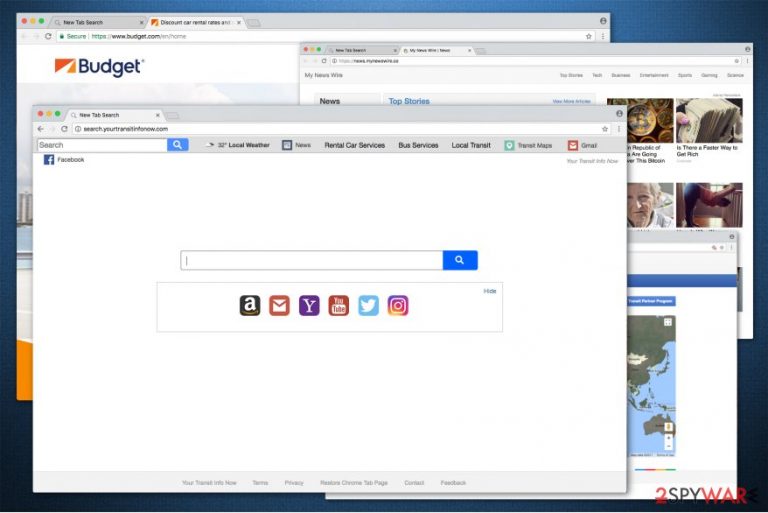This screenshot has width=768, height=513.
Task: Open footer Your Transit Info Now link
Action: click(209, 483)
